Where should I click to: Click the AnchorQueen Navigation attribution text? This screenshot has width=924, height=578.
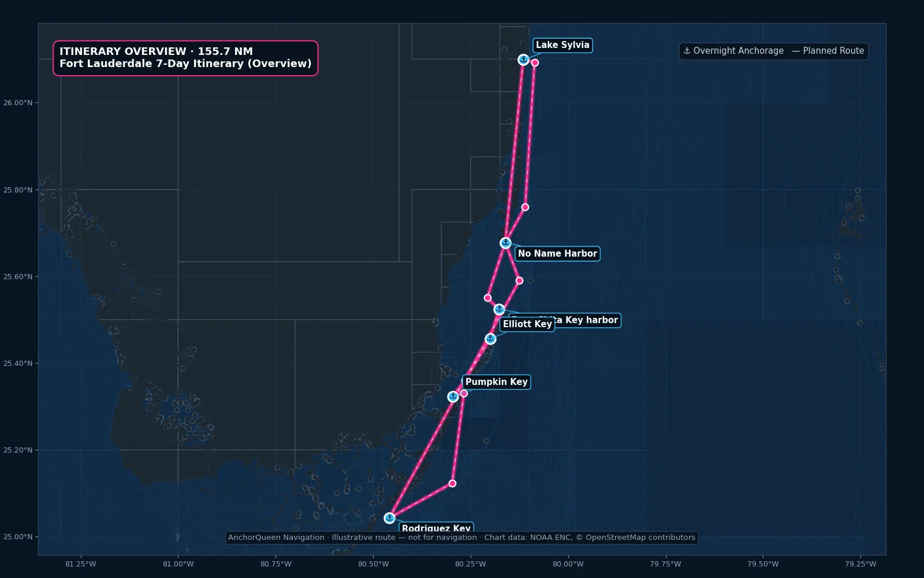point(461,538)
